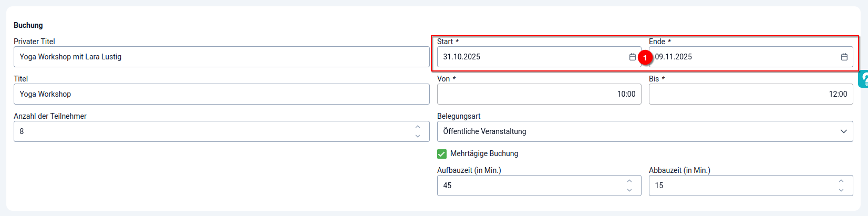Image resolution: width=868 pixels, height=216 pixels.
Task: Open calendar picker in Ende date field
Action: [x=844, y=57]
